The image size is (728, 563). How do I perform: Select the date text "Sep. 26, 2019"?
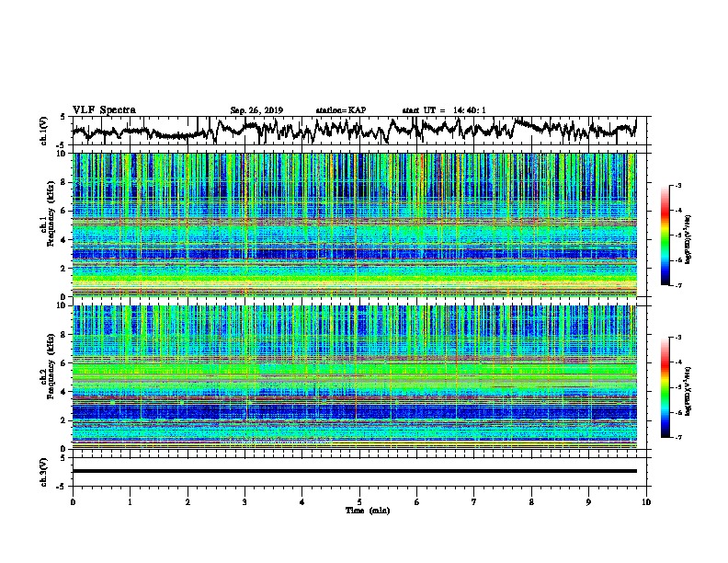[256, 110]
